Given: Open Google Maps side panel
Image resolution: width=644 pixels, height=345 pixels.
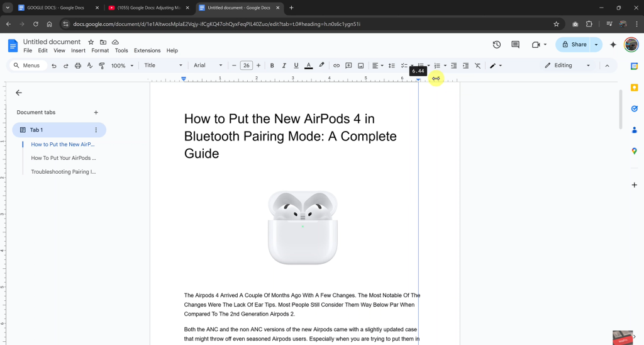Looking at the screenshot, I should pos(634,151).
